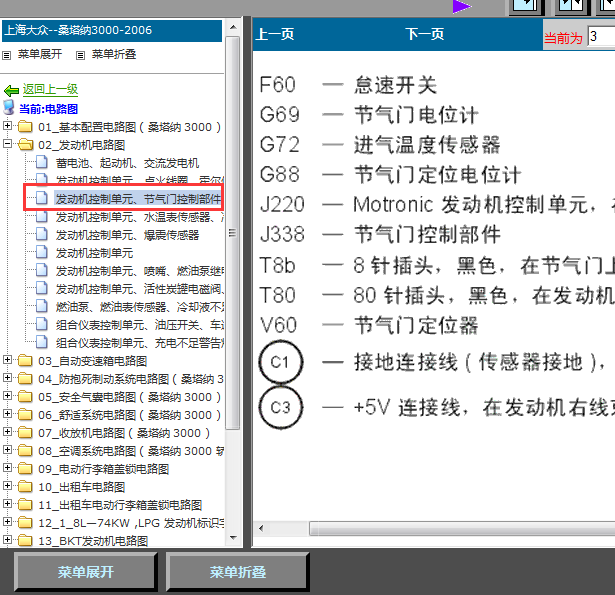Click the top 菜单折叠 text link
The image size is (615, 595).
(114, 54)
